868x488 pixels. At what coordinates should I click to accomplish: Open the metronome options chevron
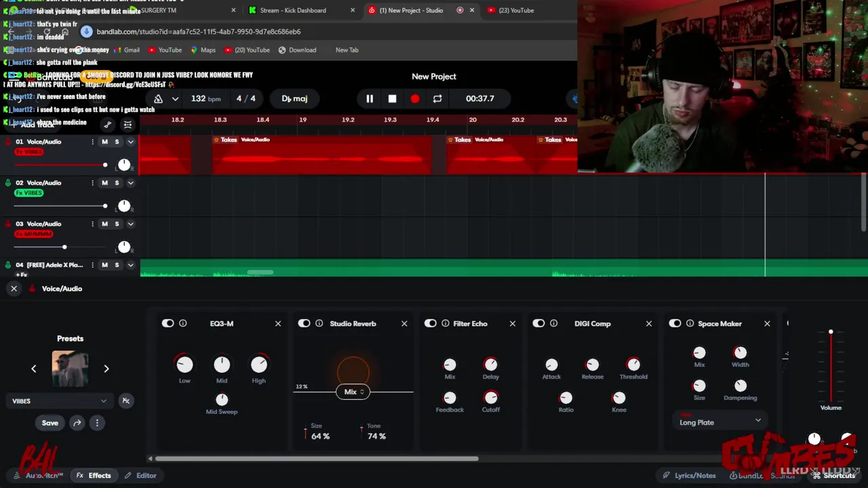pyautogui.click(x=175, y=99)
